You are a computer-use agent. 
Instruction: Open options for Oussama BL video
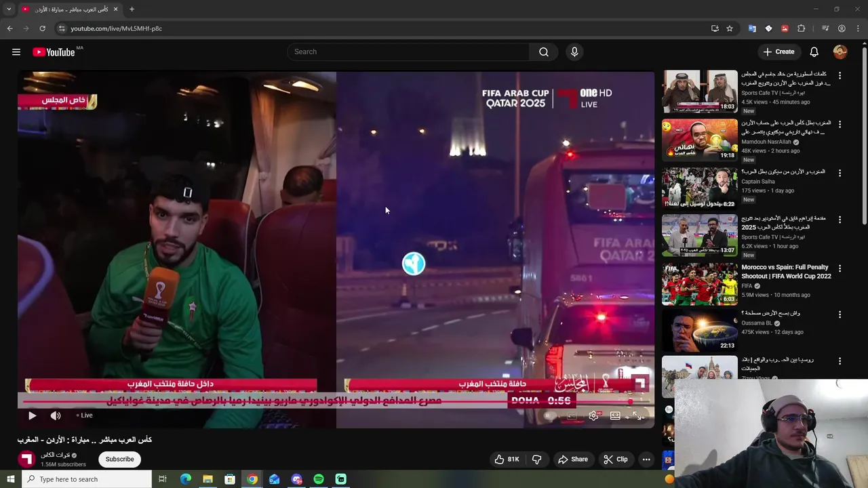840,315
